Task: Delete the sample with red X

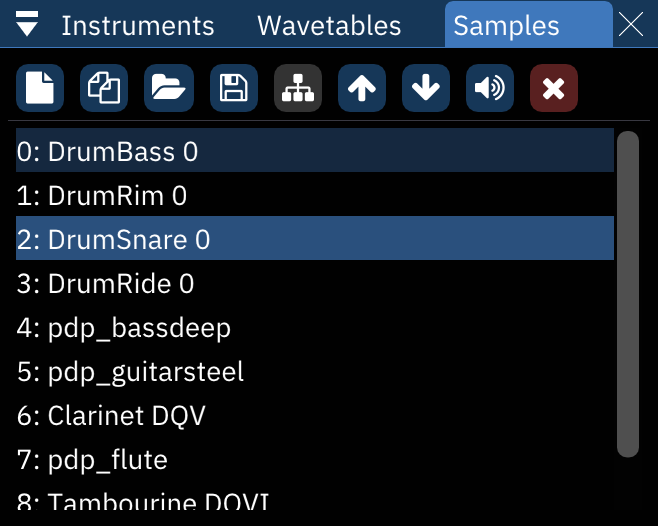Action: (554, 88)
